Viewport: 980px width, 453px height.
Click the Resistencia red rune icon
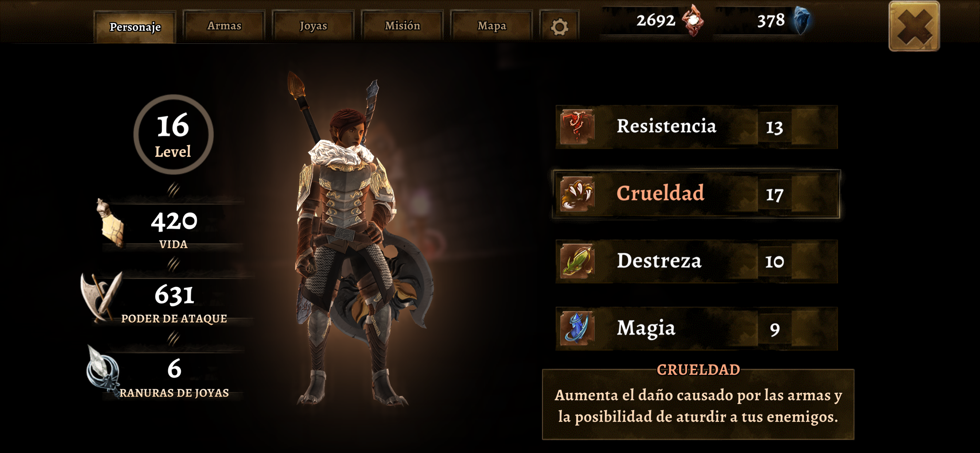point(577,127)
